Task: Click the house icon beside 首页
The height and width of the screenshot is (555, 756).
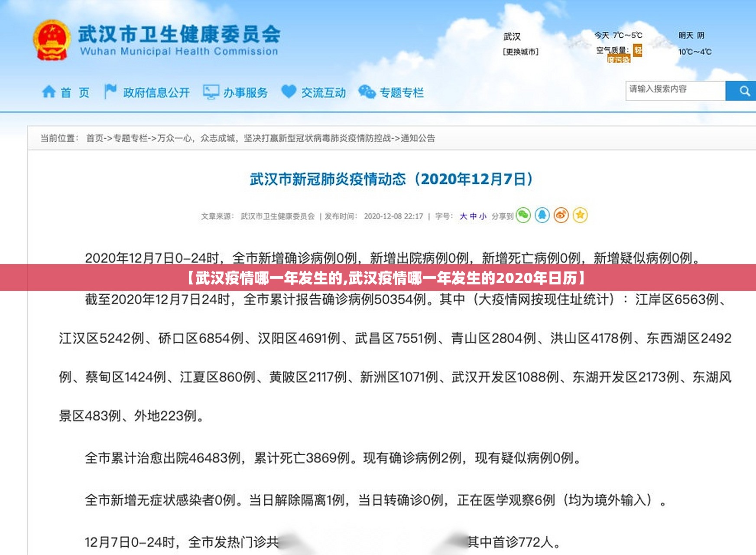Action: (x=49, y=92)
